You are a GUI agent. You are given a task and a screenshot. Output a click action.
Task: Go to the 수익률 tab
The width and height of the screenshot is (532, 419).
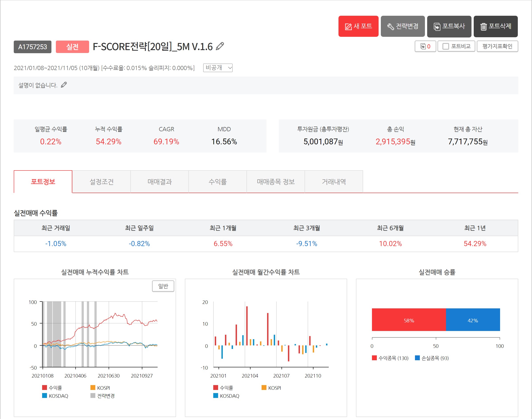(217, 182)
